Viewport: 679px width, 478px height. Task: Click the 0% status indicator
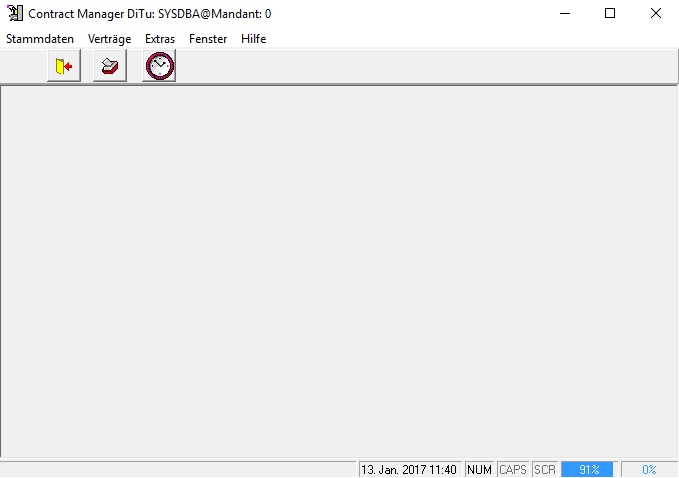point(649,469)
